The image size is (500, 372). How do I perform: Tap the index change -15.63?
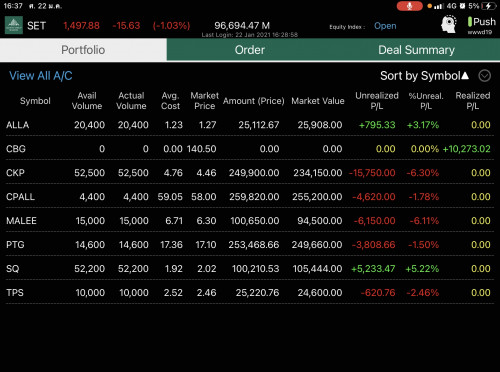[126, 26]
